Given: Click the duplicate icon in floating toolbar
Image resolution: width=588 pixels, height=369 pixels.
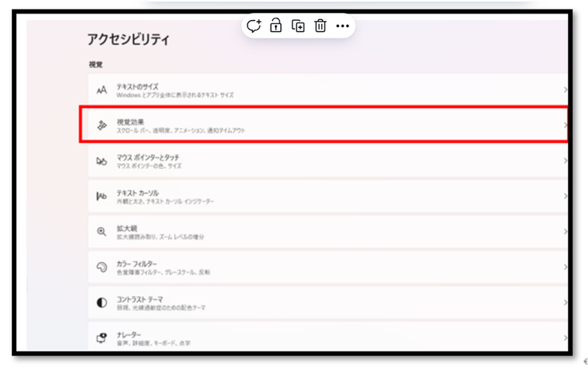Looking at the screenshot, I should click(x=298, y=26).
